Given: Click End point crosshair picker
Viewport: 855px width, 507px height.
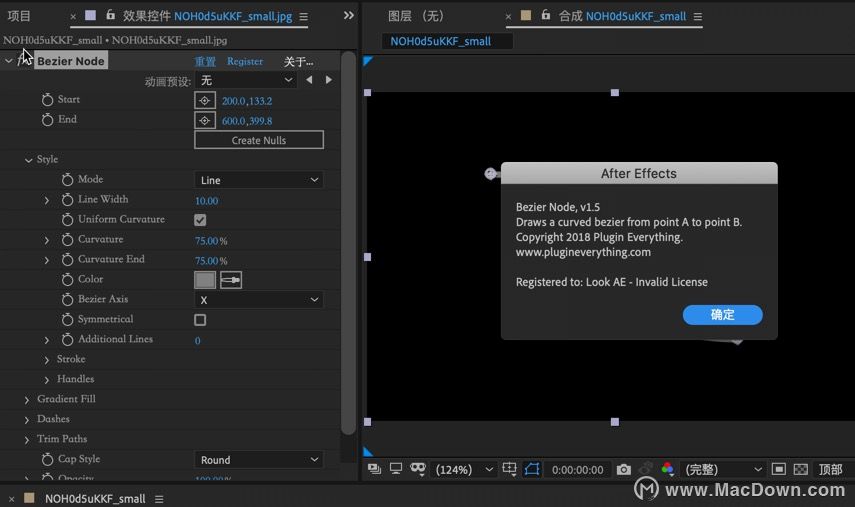Looking at the screenshot, I should point(204,120).
